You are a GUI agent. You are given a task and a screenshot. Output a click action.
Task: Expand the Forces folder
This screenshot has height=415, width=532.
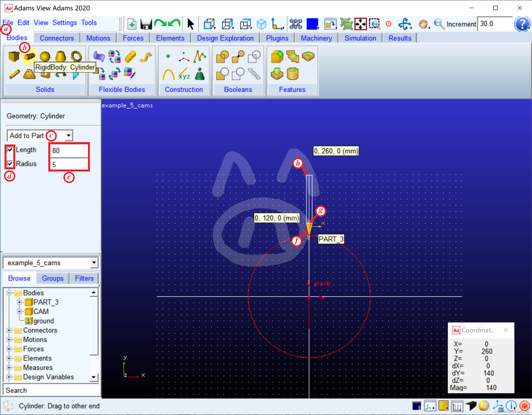(x=9, y=349)
